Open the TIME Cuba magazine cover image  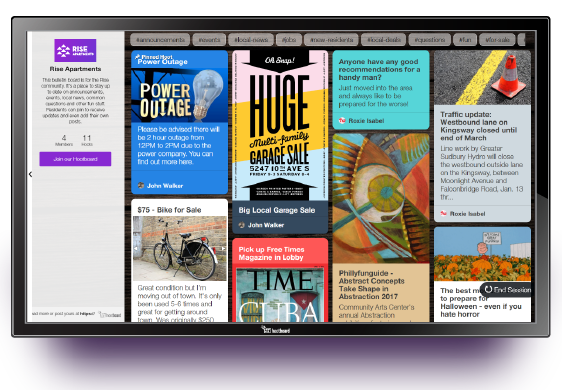coord(280,295)
